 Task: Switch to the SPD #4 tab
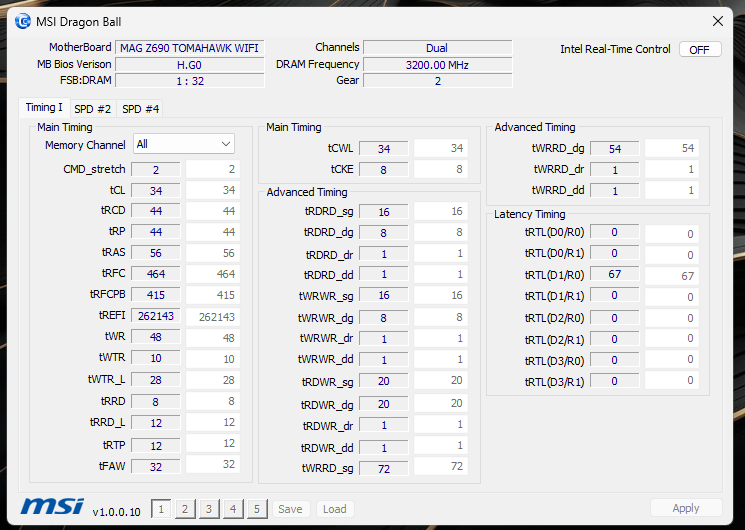coord(140,108)
